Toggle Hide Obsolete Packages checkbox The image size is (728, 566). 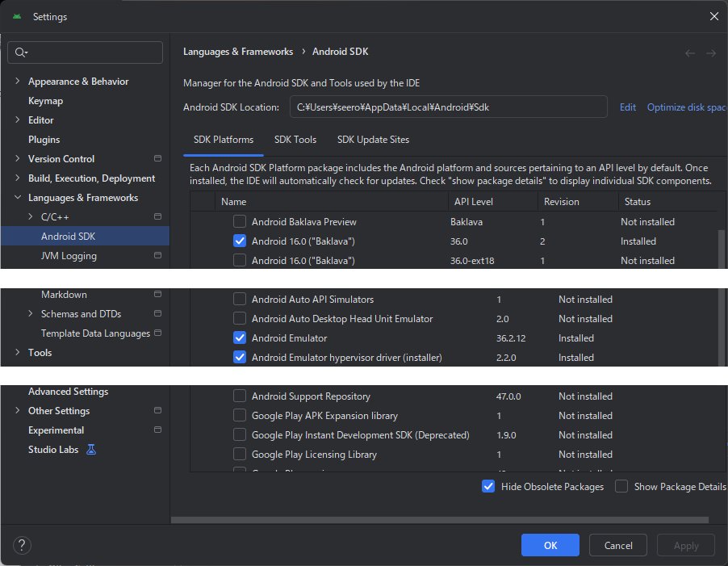(x=488, y=487)
